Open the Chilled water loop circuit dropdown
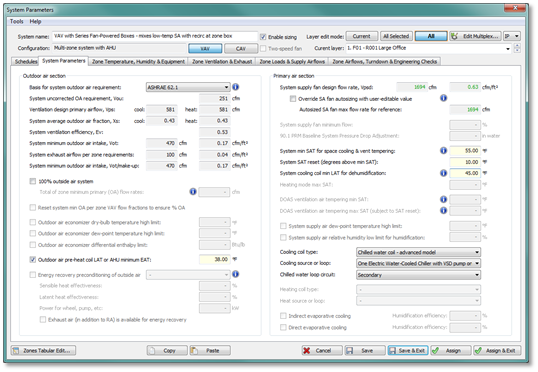The image size is (538, 372). 418,275
